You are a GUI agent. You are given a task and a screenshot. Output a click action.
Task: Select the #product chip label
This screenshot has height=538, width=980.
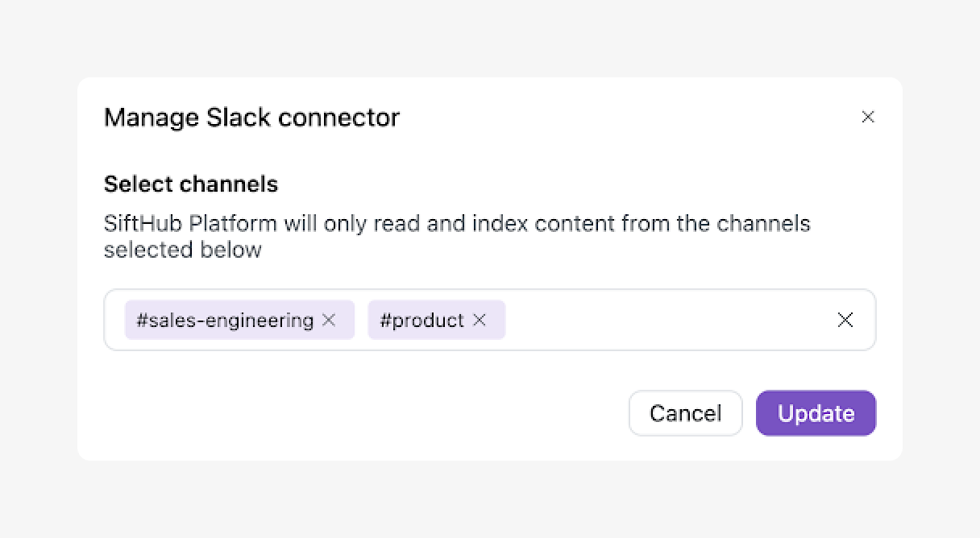422,320
